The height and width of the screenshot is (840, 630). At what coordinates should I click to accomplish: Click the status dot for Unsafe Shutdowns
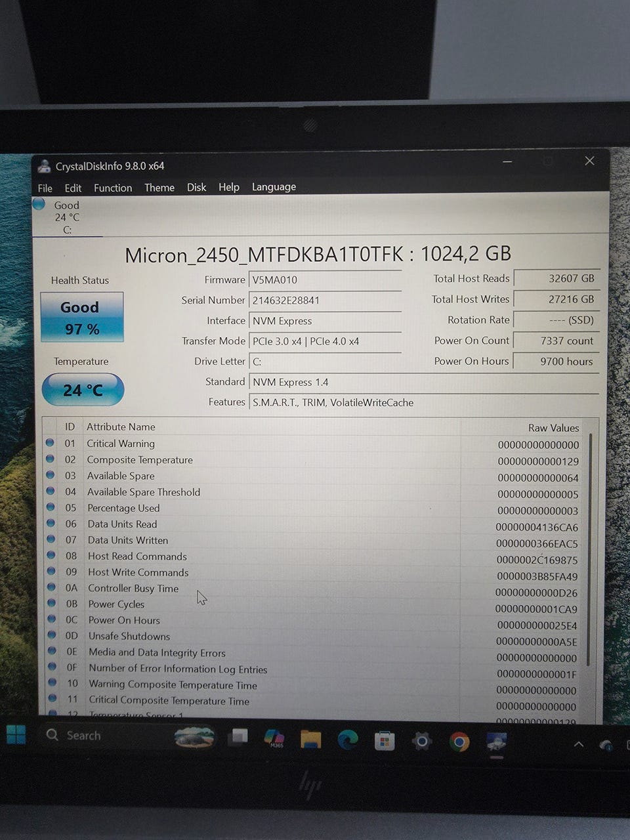click(x=52, y=635)
